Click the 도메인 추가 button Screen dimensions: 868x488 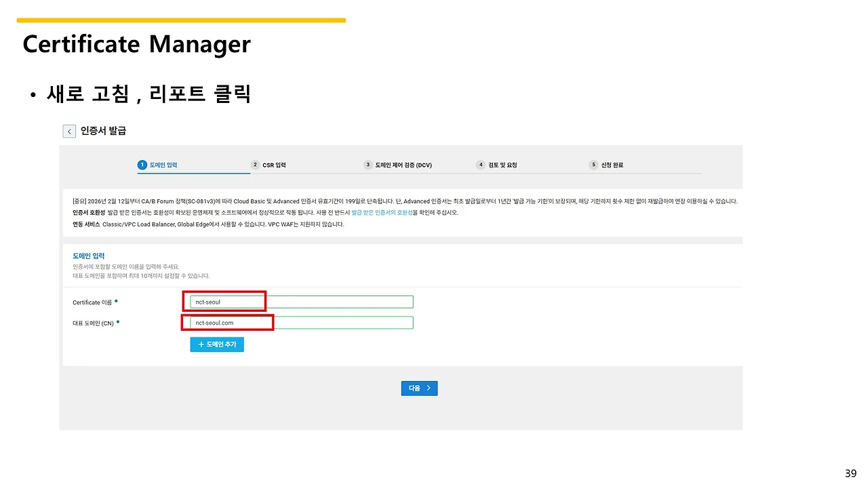pos(217,344)
